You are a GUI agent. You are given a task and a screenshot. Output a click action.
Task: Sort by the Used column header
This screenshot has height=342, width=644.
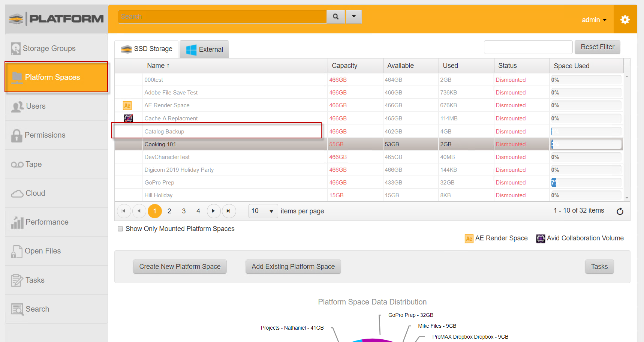click(466, 66)
